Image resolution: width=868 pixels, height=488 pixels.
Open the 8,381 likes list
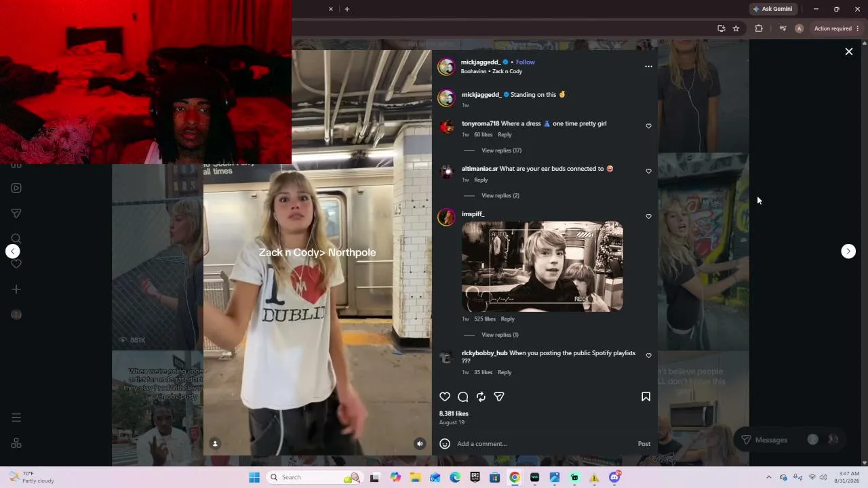454,413
